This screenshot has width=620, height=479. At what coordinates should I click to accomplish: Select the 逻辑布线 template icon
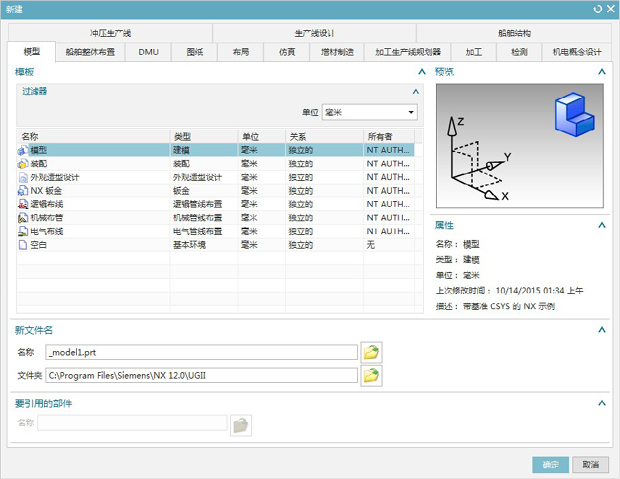point(22,203)
